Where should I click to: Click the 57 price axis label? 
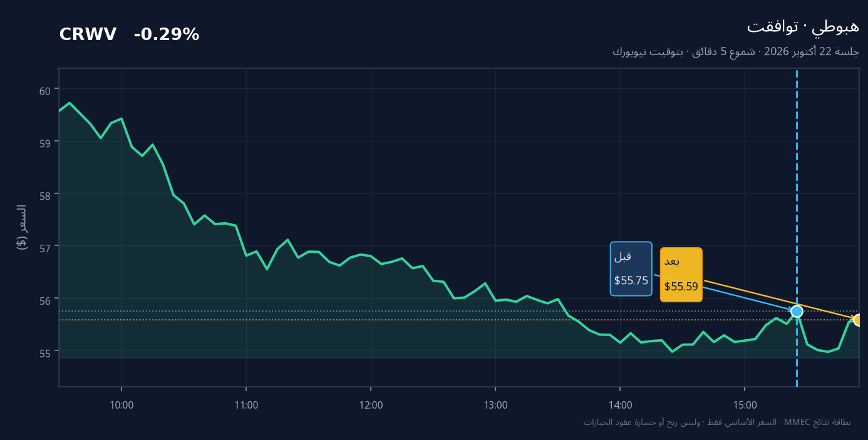tap(44, 248)
